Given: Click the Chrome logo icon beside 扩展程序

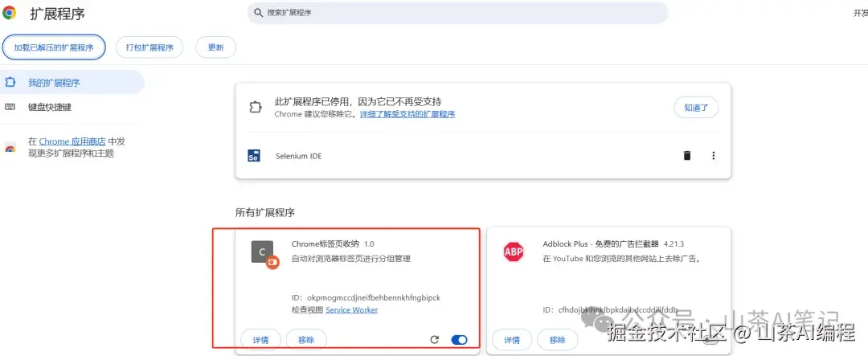Looking at the screenshot, I should (x=9, y=13).
